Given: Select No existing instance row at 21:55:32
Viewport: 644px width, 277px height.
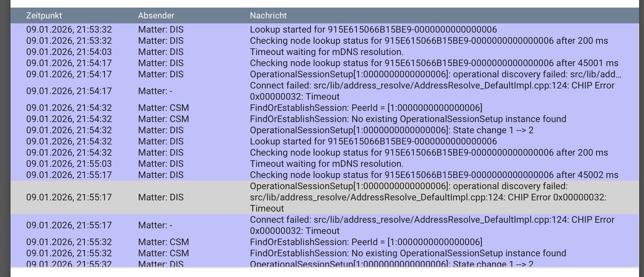Looking at the screenshot, I should [x=408, y=253].
